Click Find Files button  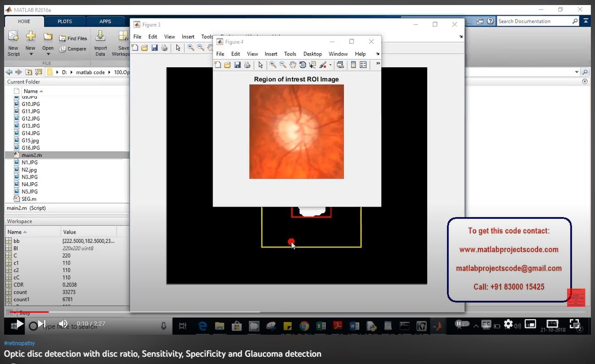point(73,38)
